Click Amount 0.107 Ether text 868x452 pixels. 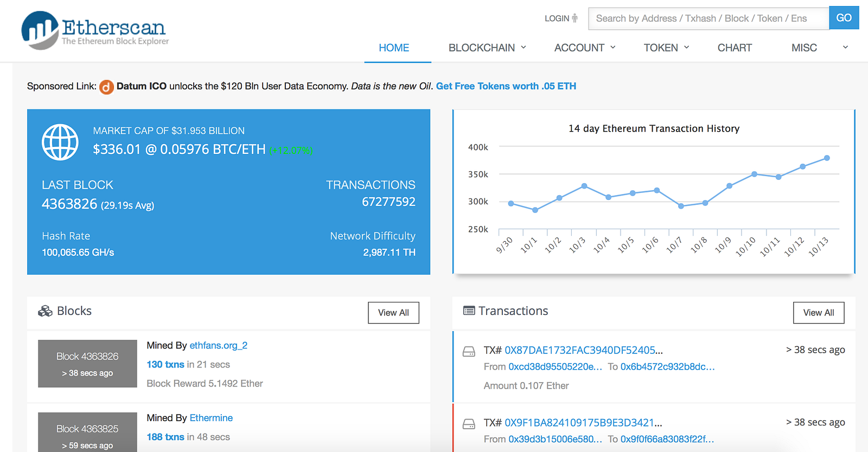pos(526,386)
